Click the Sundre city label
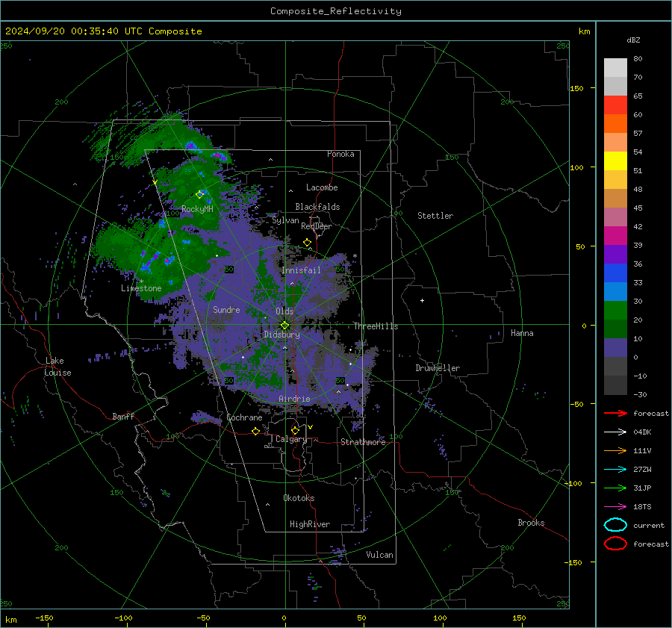The image size is (672, 628). click(x=226, y=309)
